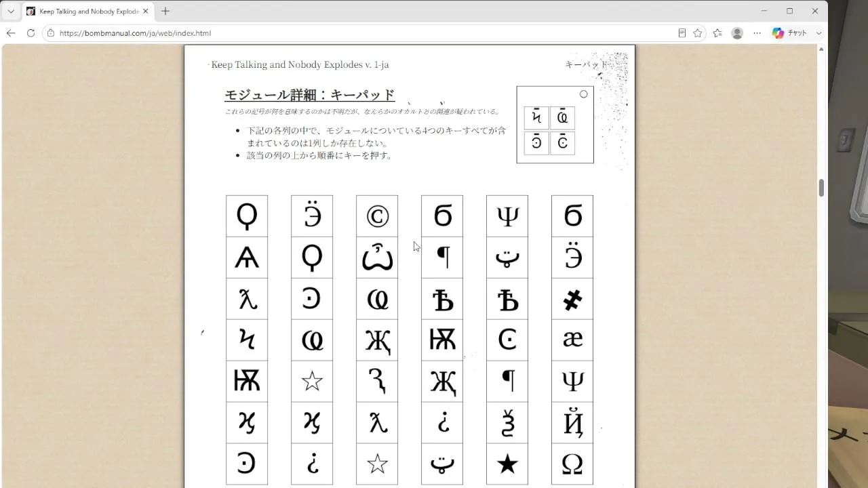
Task: Click the Ψ symbol in the sixth column
Action: (572, 382)
